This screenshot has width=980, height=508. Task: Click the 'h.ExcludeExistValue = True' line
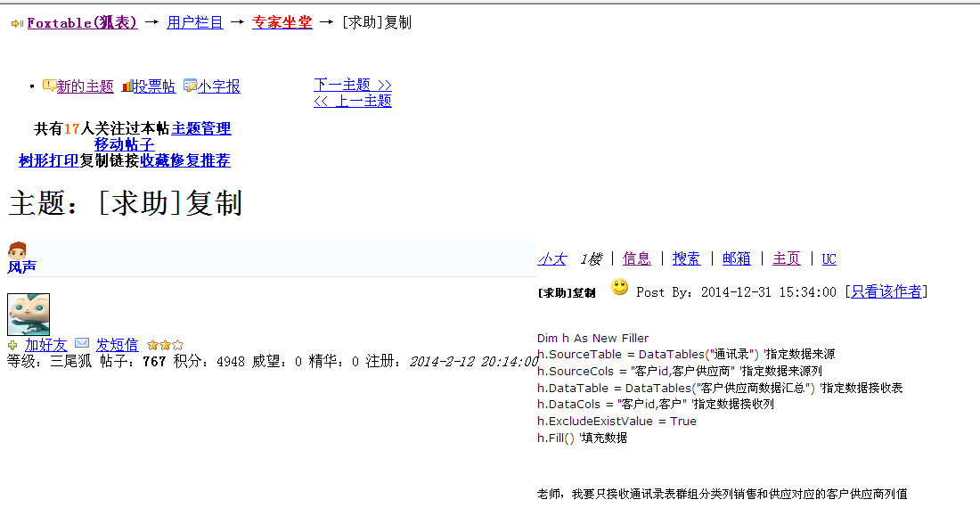pos(617,422)
